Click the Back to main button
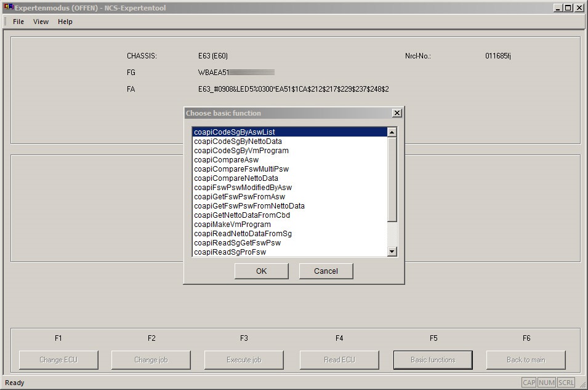This screenshot has height=390, width=588. pyautogui.click(x=526, y=360)
